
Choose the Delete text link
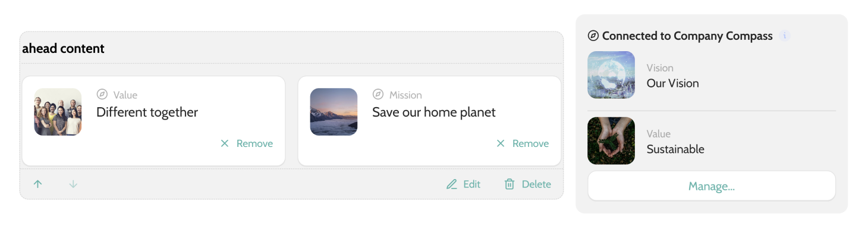point(536,184)
